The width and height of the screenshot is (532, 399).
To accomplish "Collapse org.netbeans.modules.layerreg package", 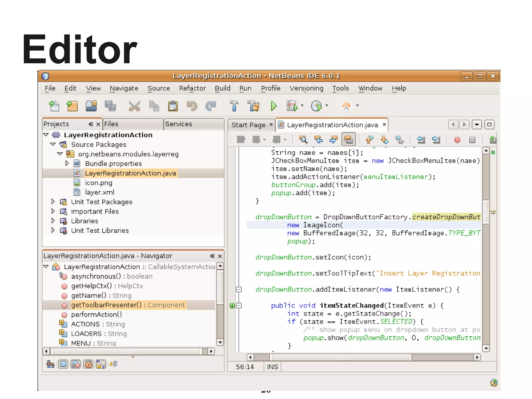I will pos(60,154).
